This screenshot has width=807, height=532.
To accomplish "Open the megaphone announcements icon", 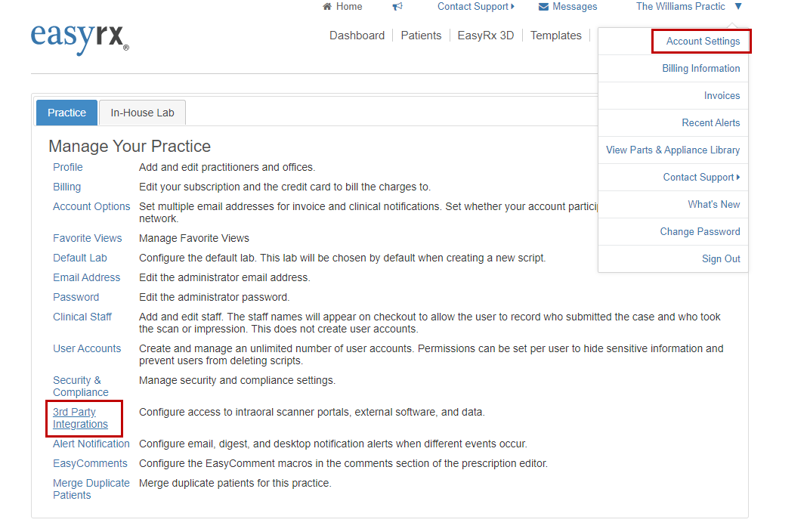I will click(x=397, y=7).
